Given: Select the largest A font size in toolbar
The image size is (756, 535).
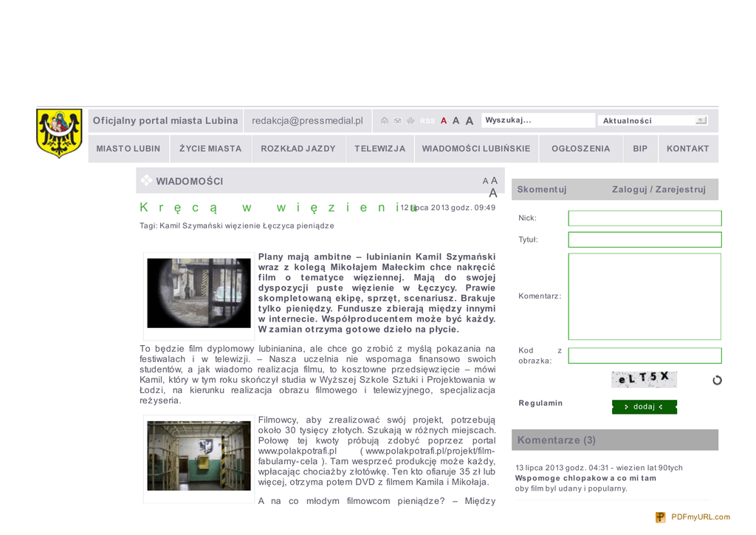Looking at the screenshot, I should (x=470, y=120).
